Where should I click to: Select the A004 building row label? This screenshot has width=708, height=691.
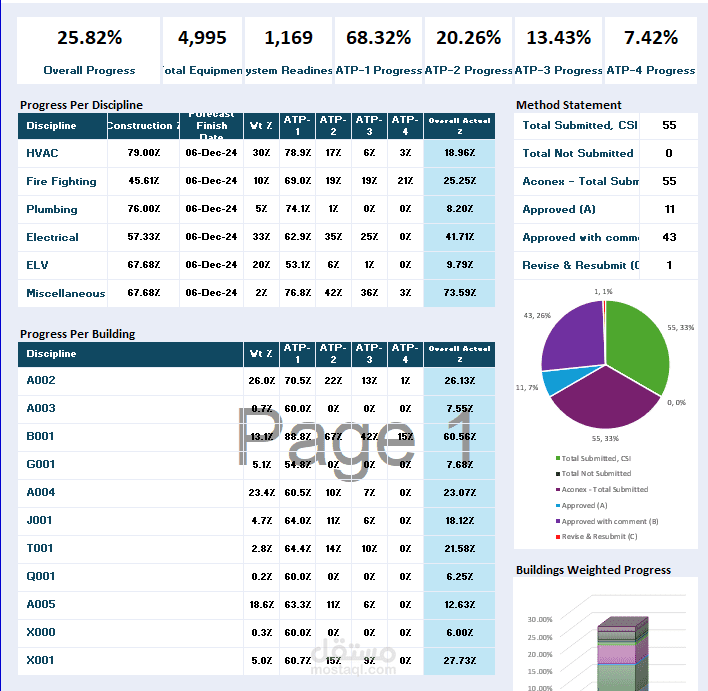coord(41,493)
